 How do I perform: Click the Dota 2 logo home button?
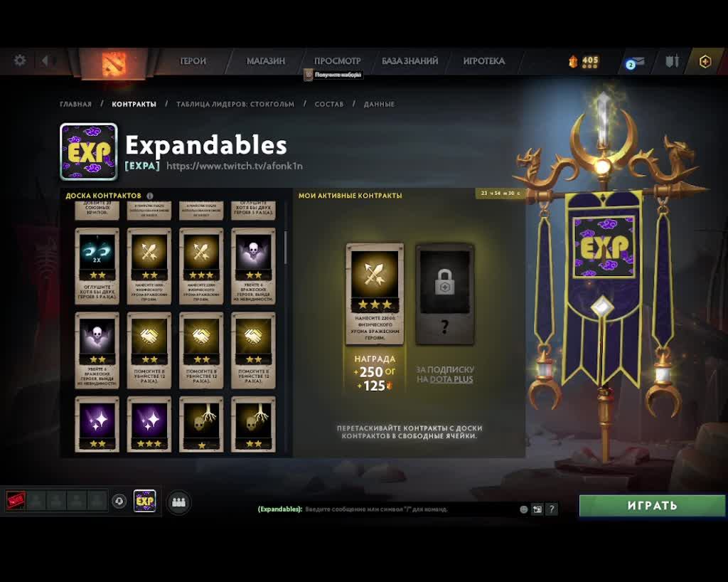click(x=113, y=63)
